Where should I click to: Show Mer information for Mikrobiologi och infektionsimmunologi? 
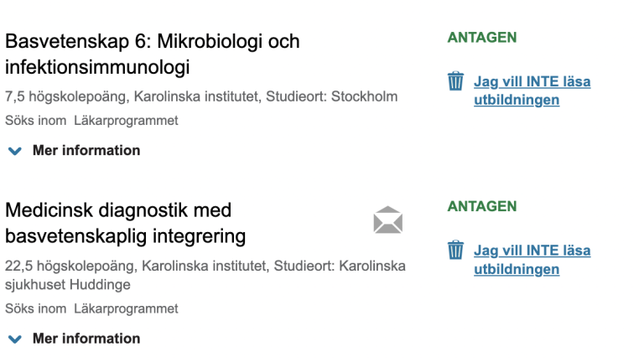pos(86,150)
